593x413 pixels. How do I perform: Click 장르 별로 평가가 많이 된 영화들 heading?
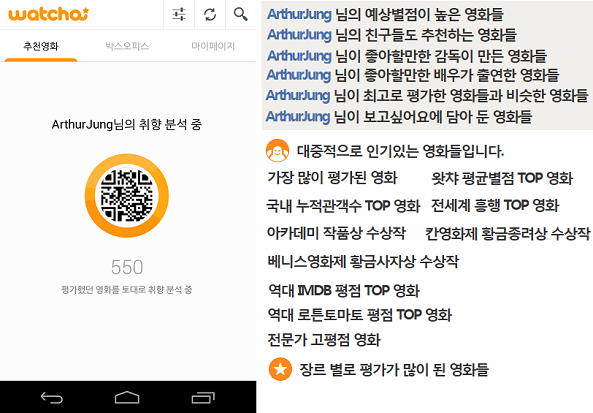tap(394, 369)
